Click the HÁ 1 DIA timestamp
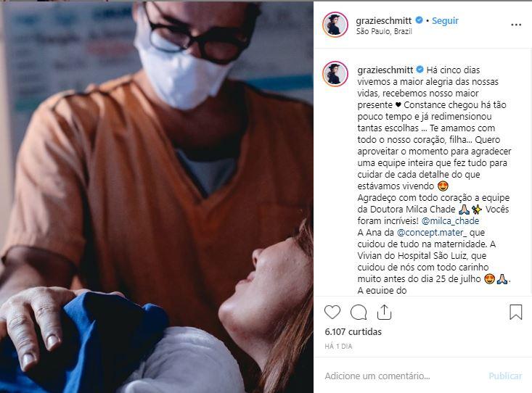This screenshot has width=532, height=393. (338, 346)
